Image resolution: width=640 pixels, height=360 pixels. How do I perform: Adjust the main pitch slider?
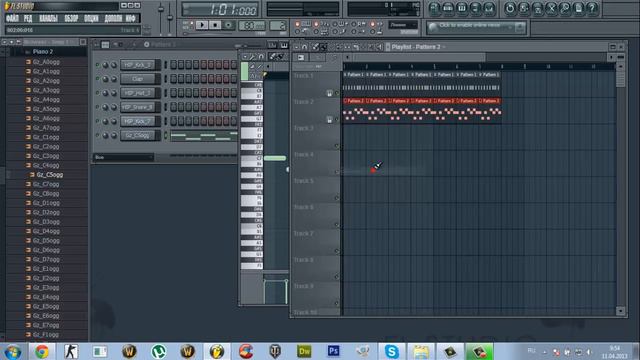[170, 18]
